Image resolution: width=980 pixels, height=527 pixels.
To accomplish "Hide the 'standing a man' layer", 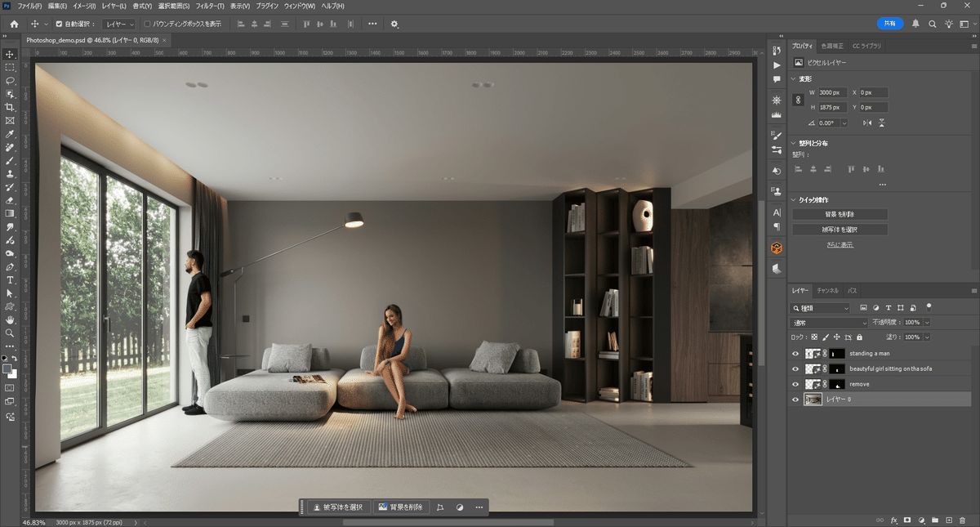I will [x=795, y=354].
